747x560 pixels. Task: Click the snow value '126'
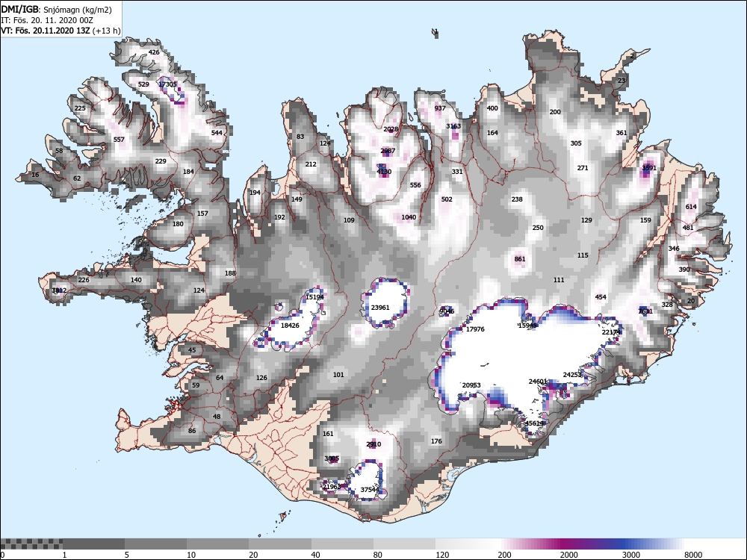coord(261,378)
